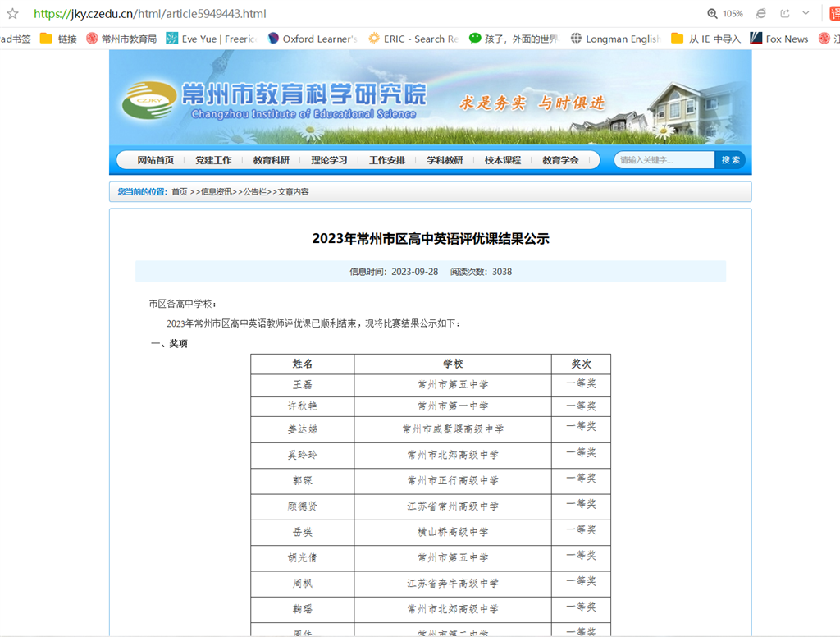Click the 搜索 search button

(730, 160)
